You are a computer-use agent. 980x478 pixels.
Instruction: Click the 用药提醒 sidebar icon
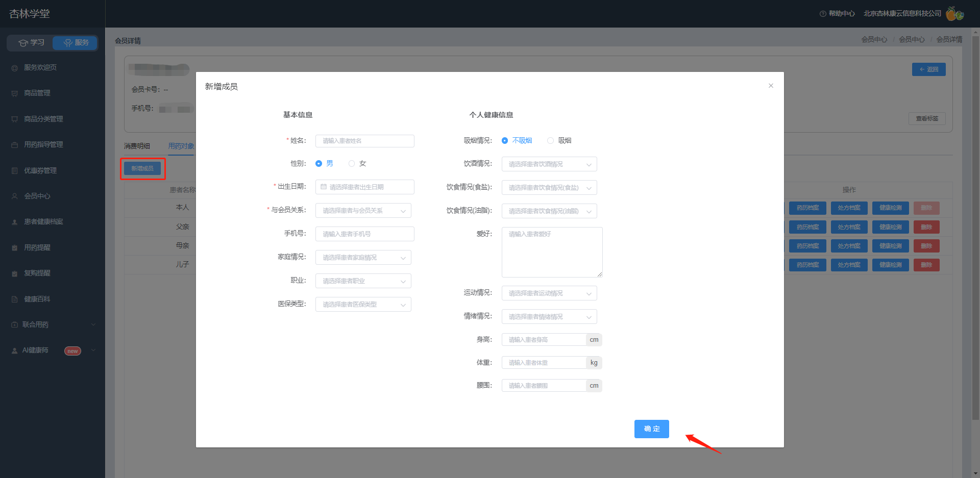coord(15,248)
